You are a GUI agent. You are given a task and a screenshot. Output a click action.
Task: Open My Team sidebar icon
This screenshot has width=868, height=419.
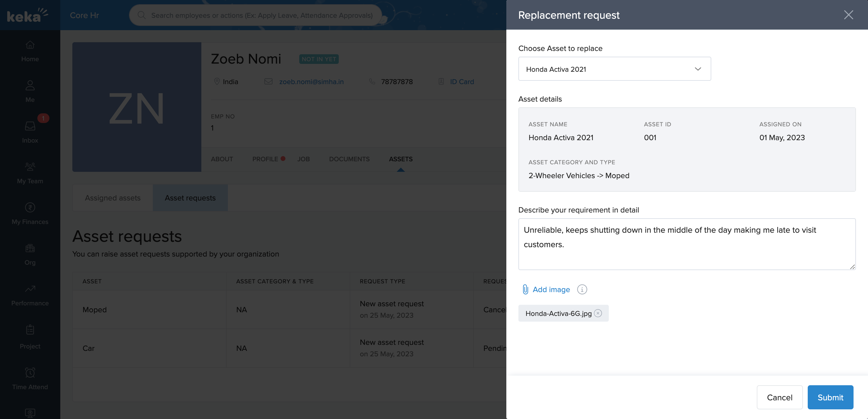point(30,166)
